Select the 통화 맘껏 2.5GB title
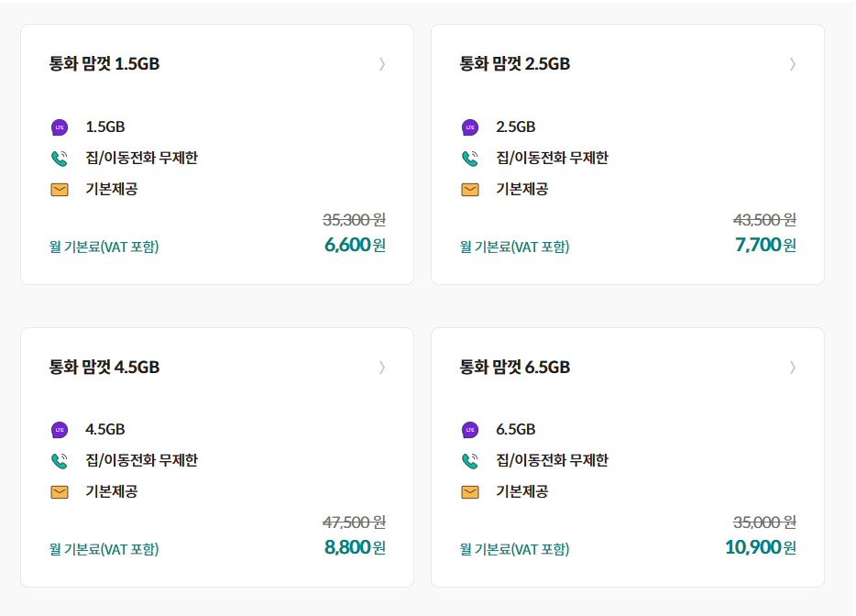Viewport: 856px width, 616px height. (515, 64)
